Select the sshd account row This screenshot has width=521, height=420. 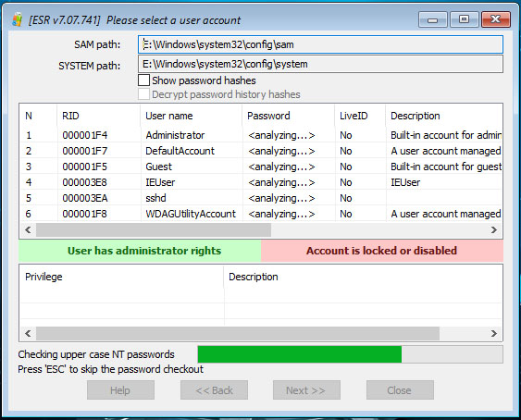(x=261, y=198)
